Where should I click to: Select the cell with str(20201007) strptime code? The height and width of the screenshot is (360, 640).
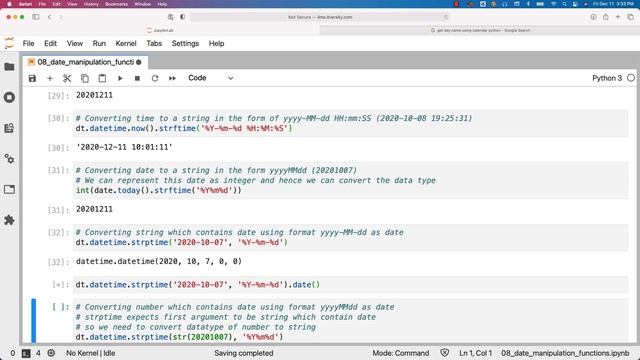point(350,322)
